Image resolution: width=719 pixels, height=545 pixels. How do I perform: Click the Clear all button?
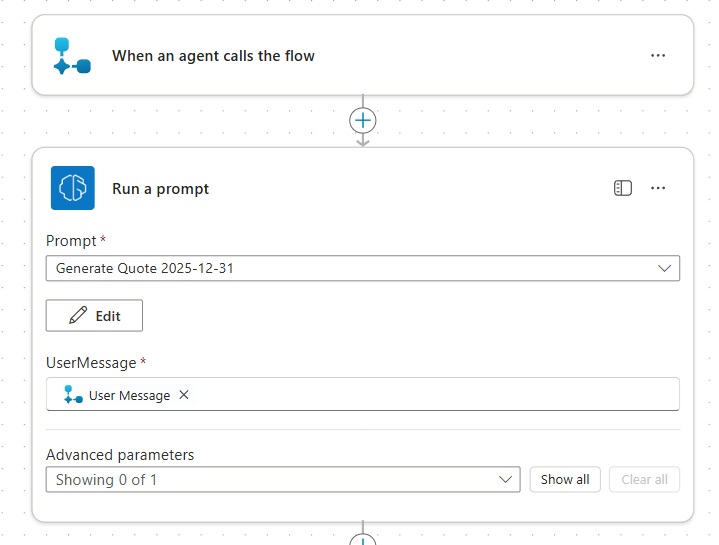point(644,480)
